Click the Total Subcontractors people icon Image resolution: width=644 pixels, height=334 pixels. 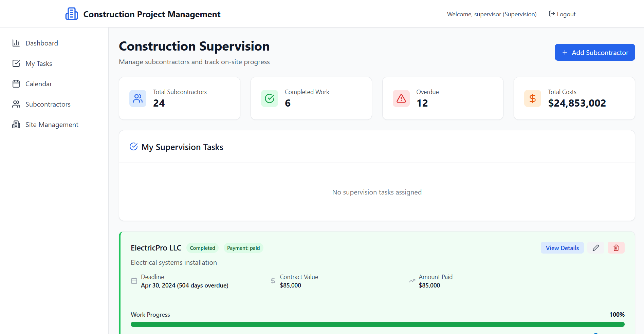tap(138, 98)
